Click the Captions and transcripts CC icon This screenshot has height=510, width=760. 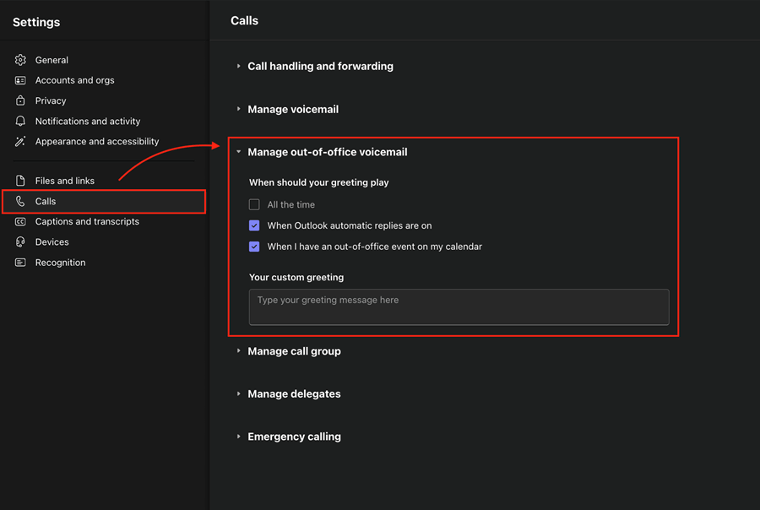pos(20,222)
